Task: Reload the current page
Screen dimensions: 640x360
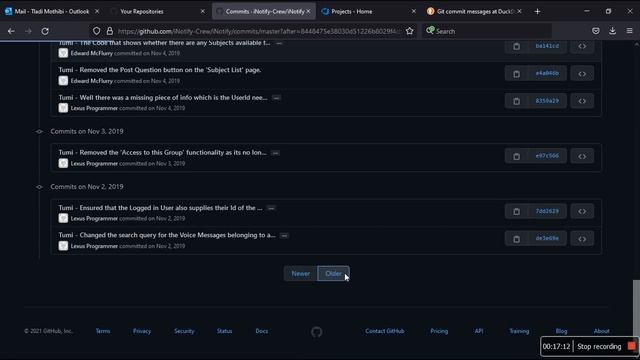Action: point(45,31)
